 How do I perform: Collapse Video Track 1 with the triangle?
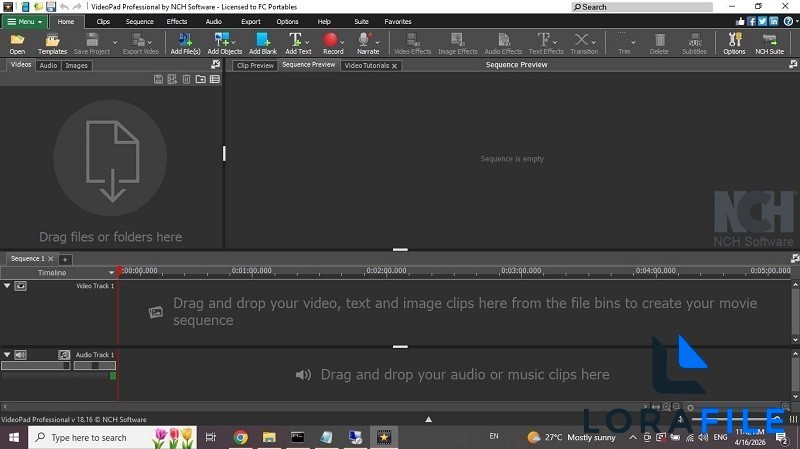click(7, 286)
